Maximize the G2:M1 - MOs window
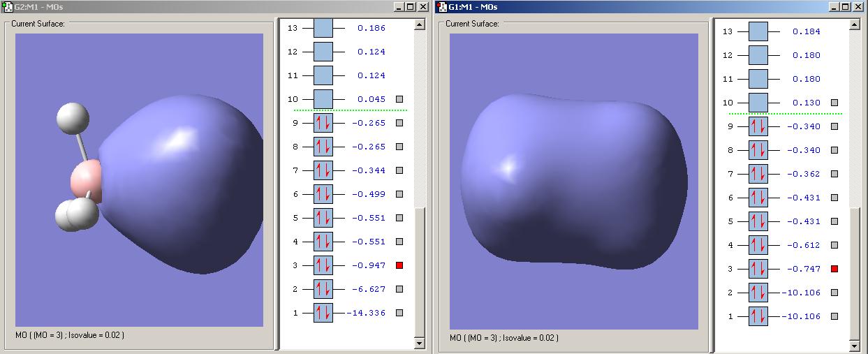Viewport: 868px width, 354px height. (x=411, y=6)
